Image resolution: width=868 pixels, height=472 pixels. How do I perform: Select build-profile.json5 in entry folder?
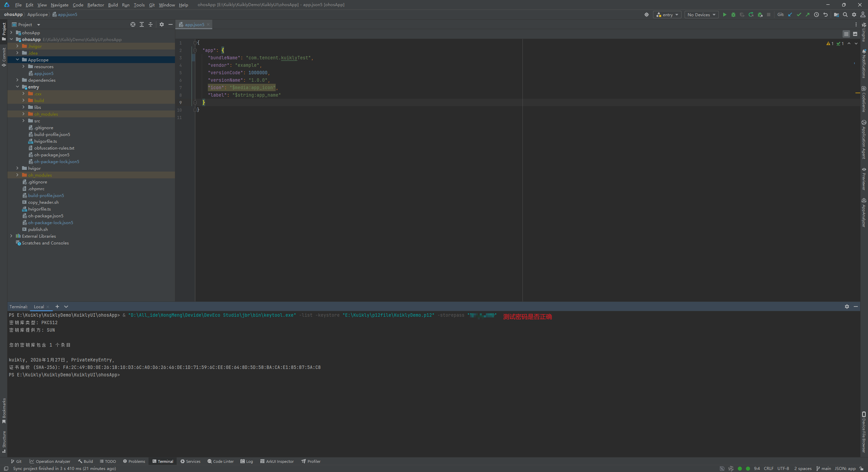click(x=52, y=134)
